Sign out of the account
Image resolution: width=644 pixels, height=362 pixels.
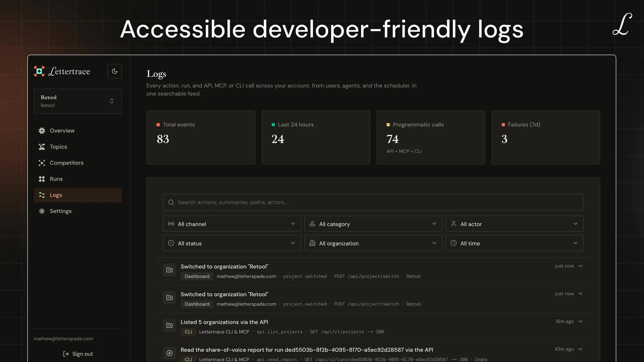pos(78,354)
